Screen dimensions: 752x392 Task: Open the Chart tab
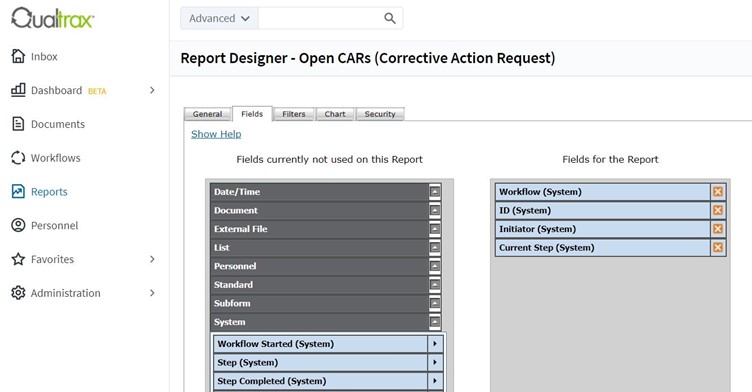point(335,114)
